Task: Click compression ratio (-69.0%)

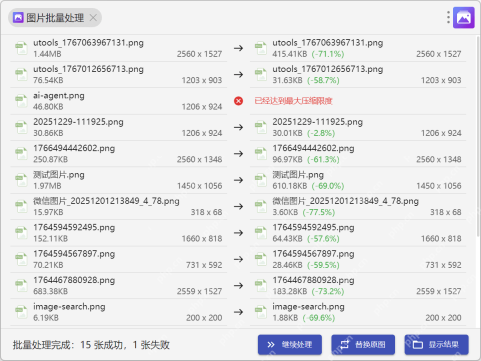Action: click(x=328, y=186)
